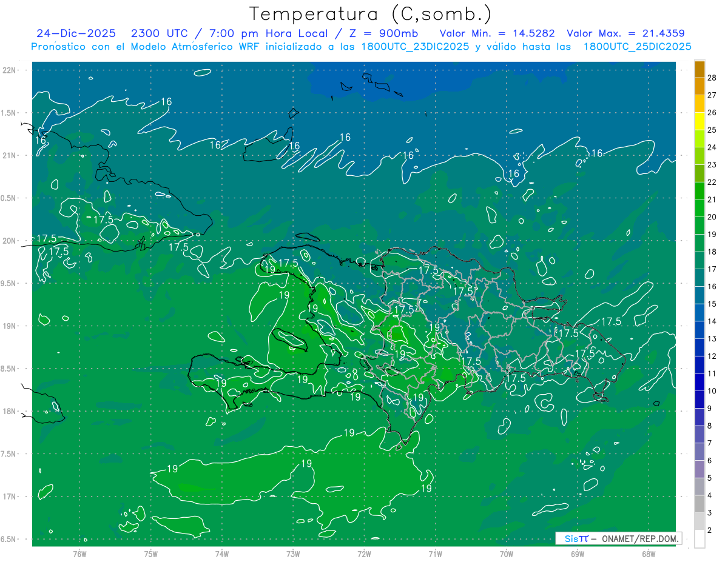This screenshot has height=562, width=728.
Task: Click the "72W" longitude axis label
Action: (x=364, y=554)
